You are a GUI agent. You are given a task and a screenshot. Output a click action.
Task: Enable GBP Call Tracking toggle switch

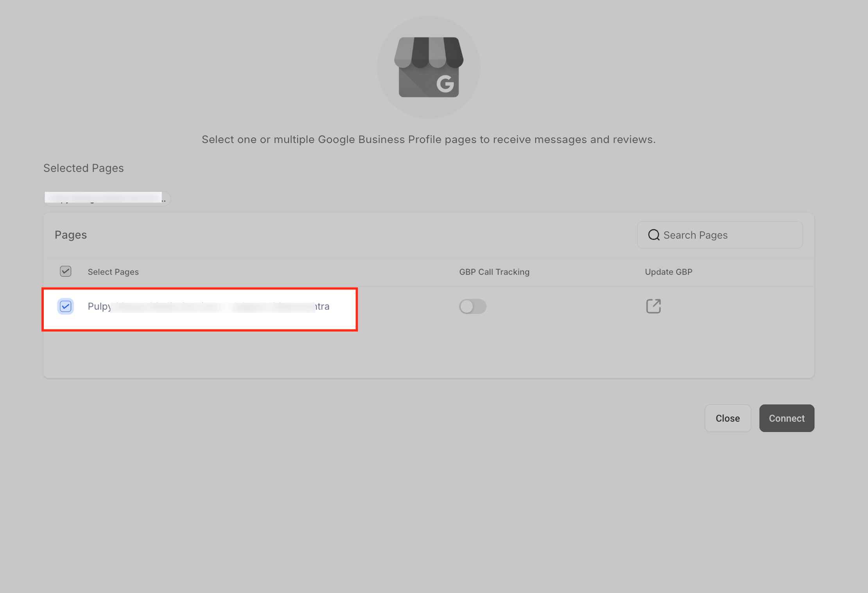[472, 306]
